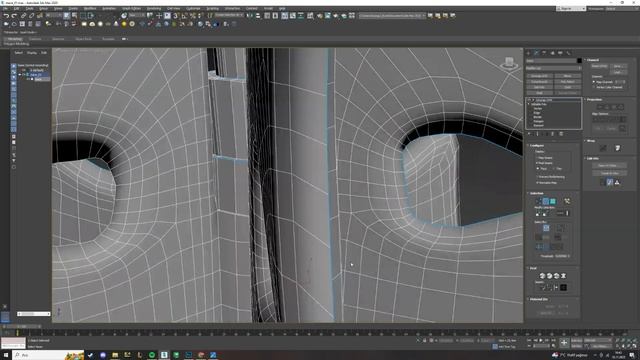Collapse the Configure rollout
Screen dimensions: 640x360
click(x=537, y=145)
